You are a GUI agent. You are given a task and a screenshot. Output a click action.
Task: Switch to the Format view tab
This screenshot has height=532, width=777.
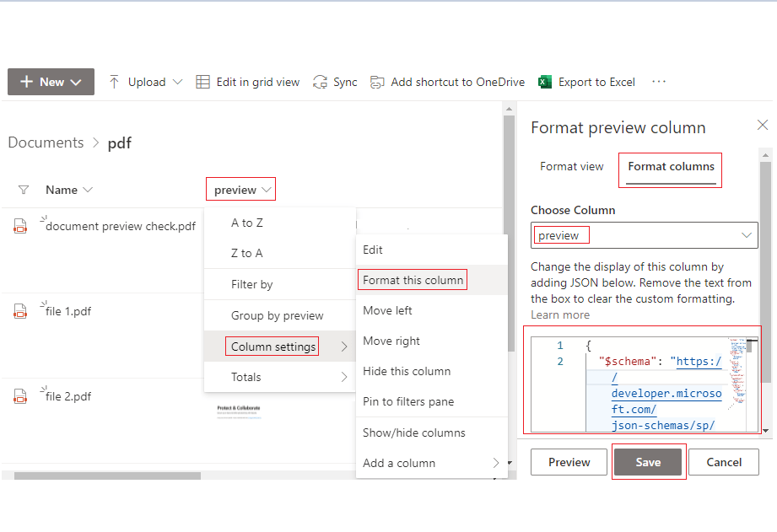572,166
